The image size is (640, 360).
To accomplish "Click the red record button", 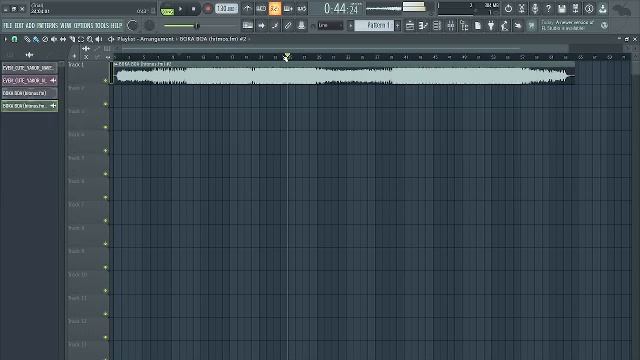I will pos(207,9).
